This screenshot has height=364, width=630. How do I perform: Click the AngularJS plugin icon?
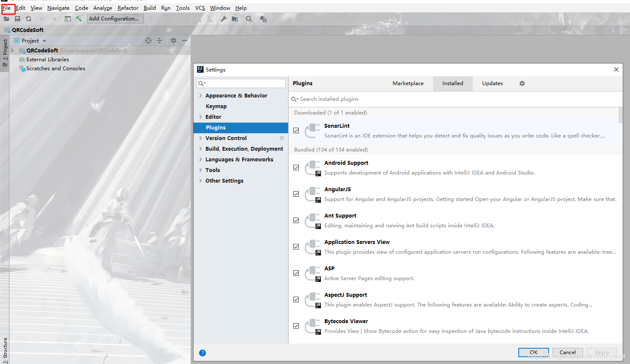pos(312,194)
